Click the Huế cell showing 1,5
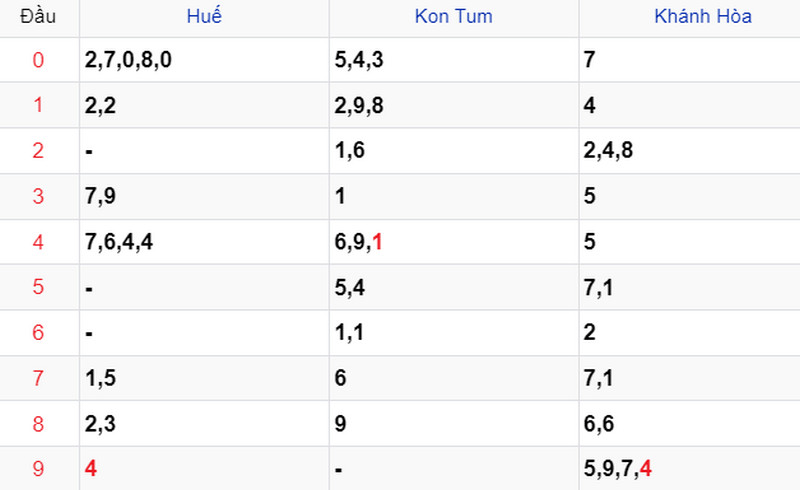This screenshot has height=490, width=800. click(204, 378)
